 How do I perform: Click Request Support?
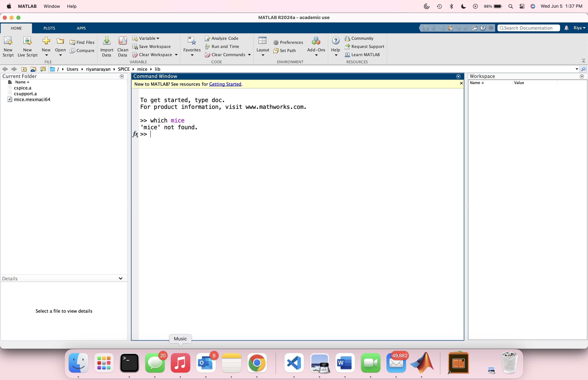click(364, 46)
